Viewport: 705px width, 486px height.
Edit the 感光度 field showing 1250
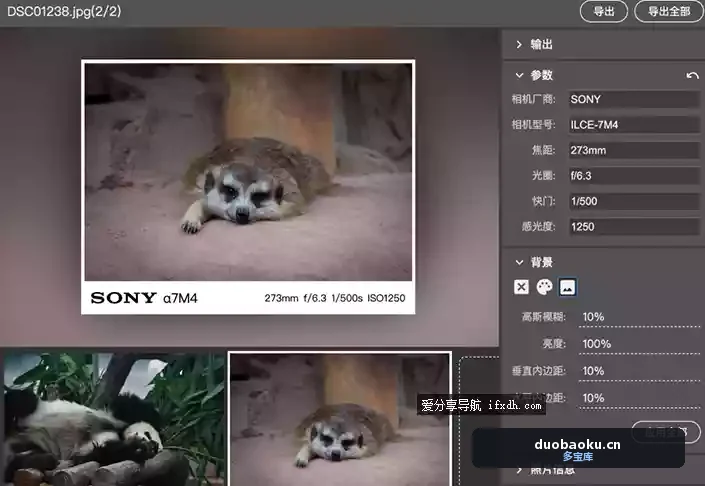point(634,227)
